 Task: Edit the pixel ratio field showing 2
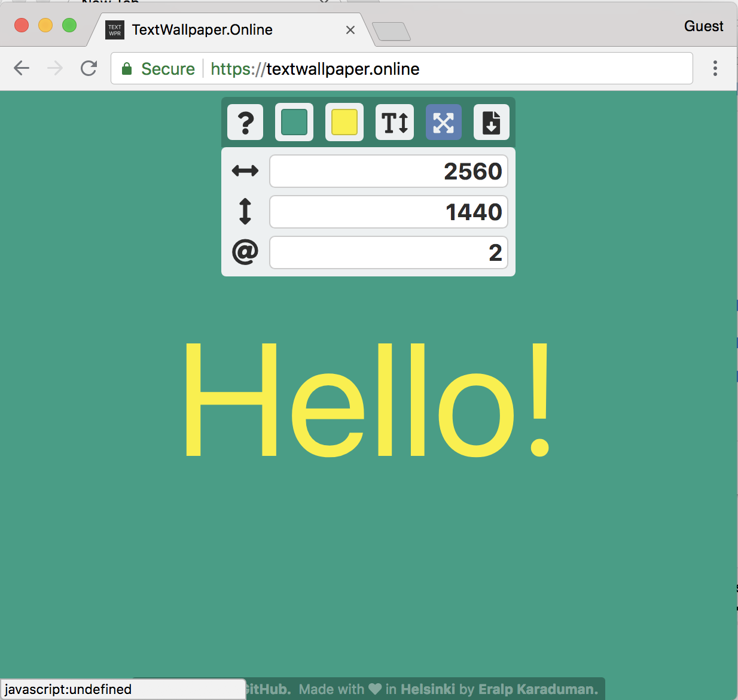pos(389,252)
